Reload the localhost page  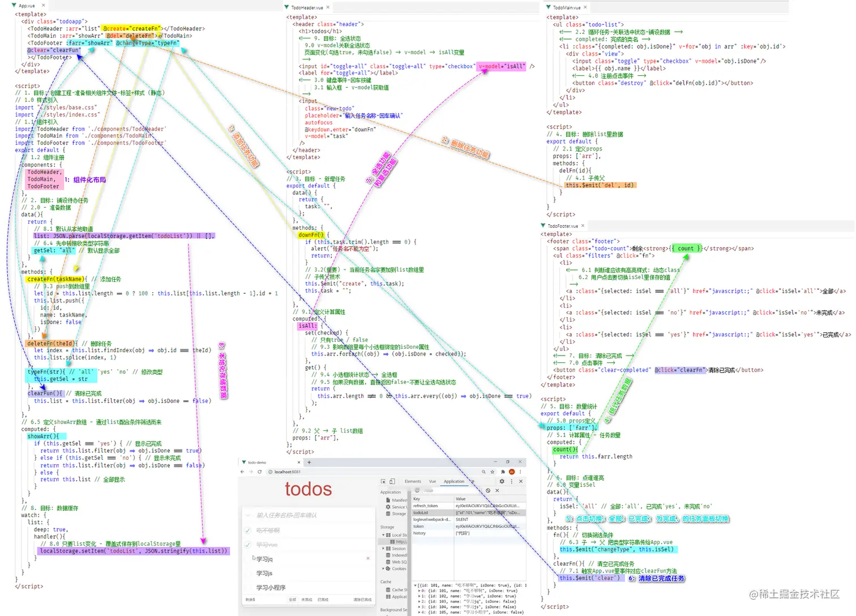tap(260, 472)
